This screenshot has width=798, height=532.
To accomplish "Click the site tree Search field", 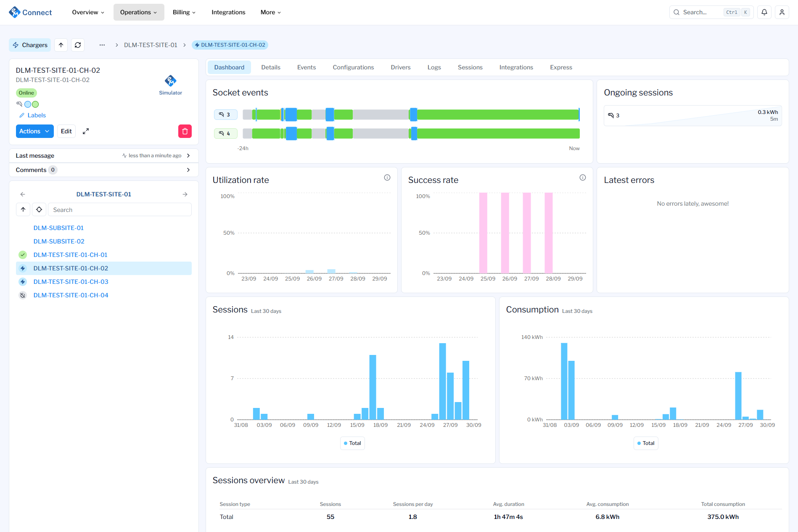I will pos(120,209).
